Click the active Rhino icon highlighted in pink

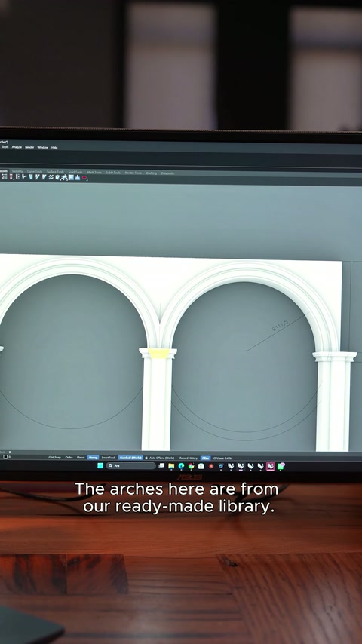(x=271, y=466)
